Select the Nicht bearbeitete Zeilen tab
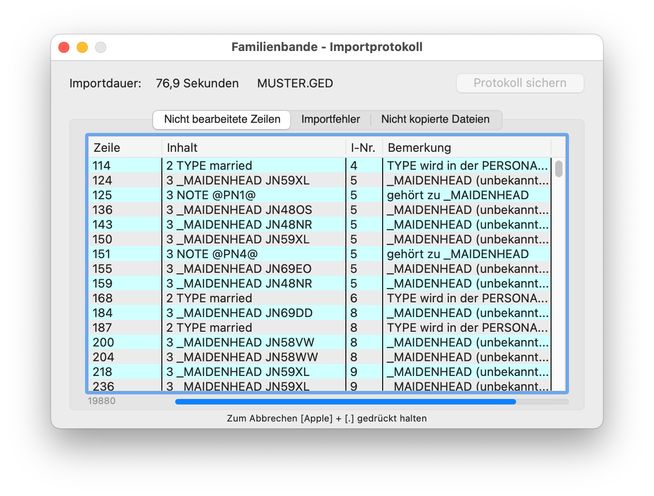The image size is (654, 496). pos(221,119)
